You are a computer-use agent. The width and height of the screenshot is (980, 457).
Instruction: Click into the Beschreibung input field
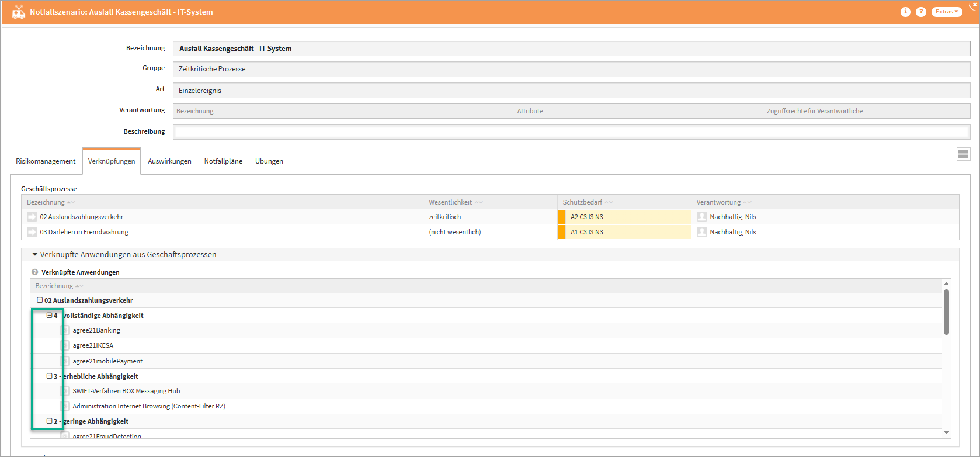[x=571, y=132]
